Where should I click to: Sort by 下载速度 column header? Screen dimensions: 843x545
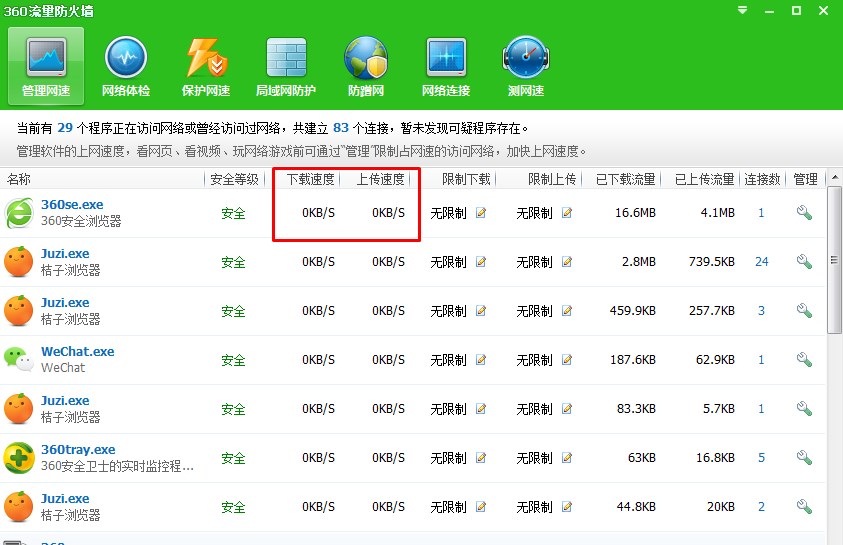tap(310, 179)
